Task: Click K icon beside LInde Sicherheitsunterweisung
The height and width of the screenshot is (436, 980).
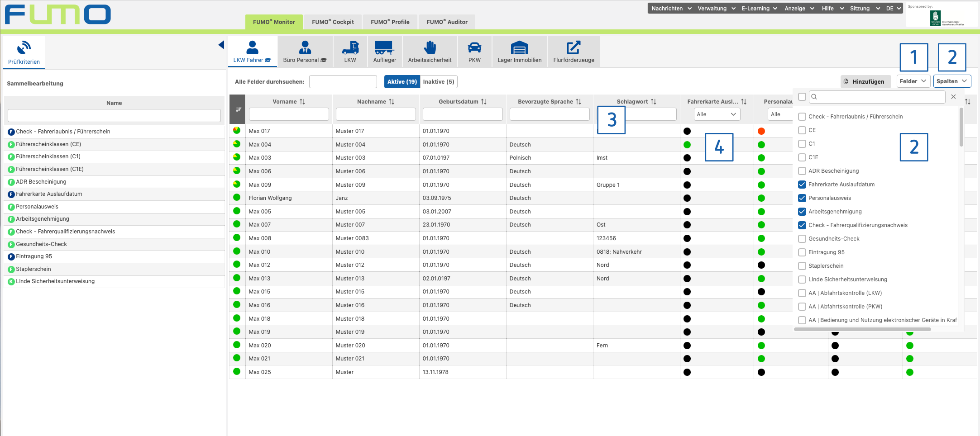Action: 11,281
